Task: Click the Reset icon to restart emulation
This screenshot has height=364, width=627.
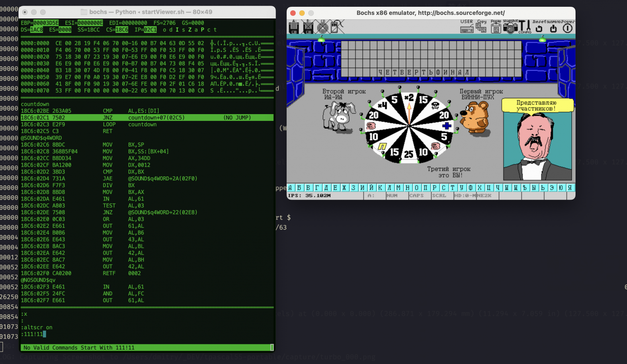Action: 539,28
